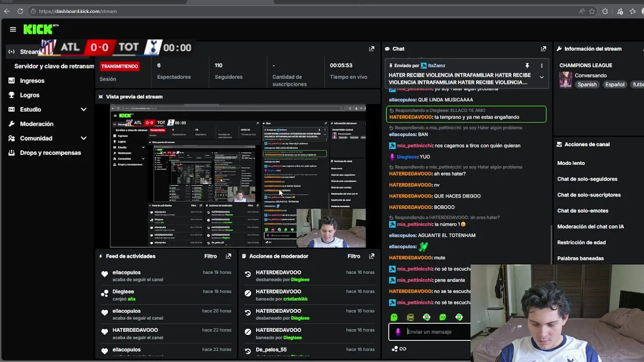Click redeem icon beside Dieglee canjeó aña

[x=105, y=293]
